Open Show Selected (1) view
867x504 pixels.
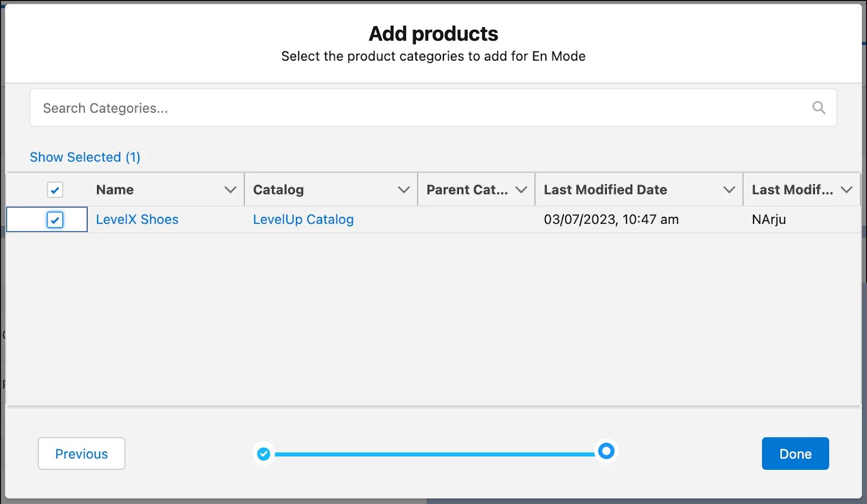(85, 157)
